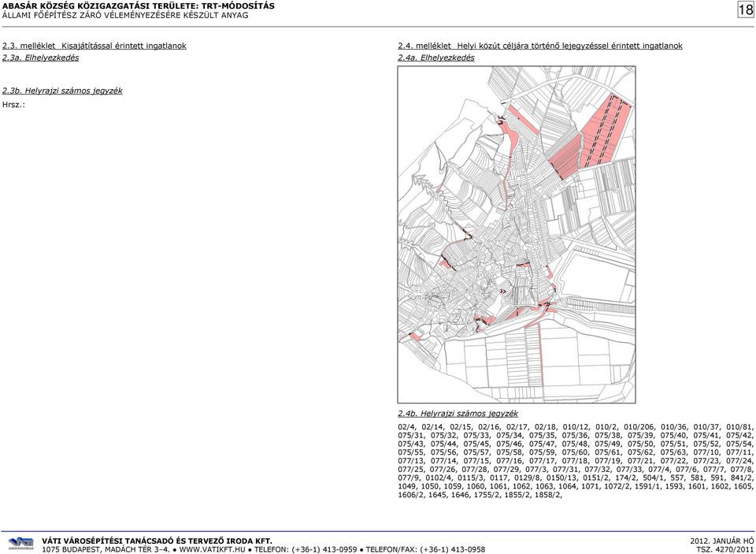756x554 pixels.
Task: Click the page number 18 box
Action: click(746, 10)
